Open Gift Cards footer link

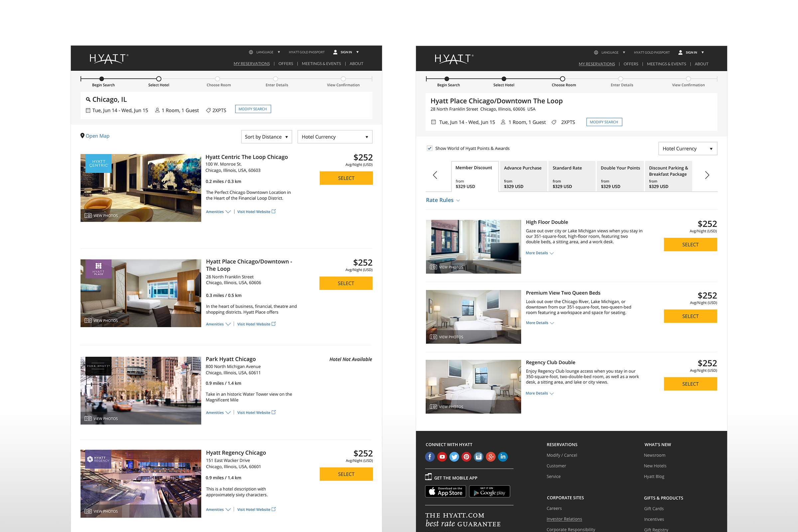pyautogui.click(x=654, y=509)
